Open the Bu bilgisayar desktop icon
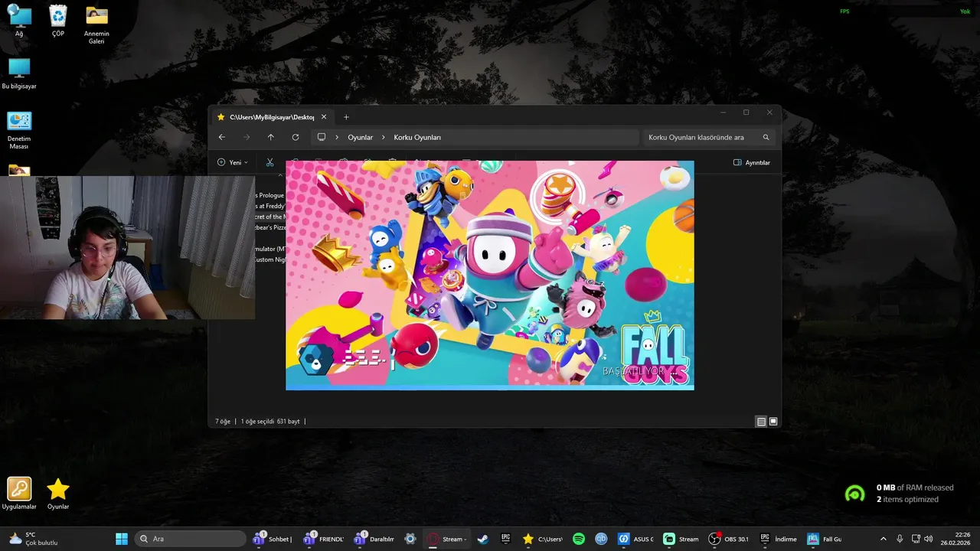Image resolution: width=980 pixels, height=551 pixels. (x=19, y=73)
